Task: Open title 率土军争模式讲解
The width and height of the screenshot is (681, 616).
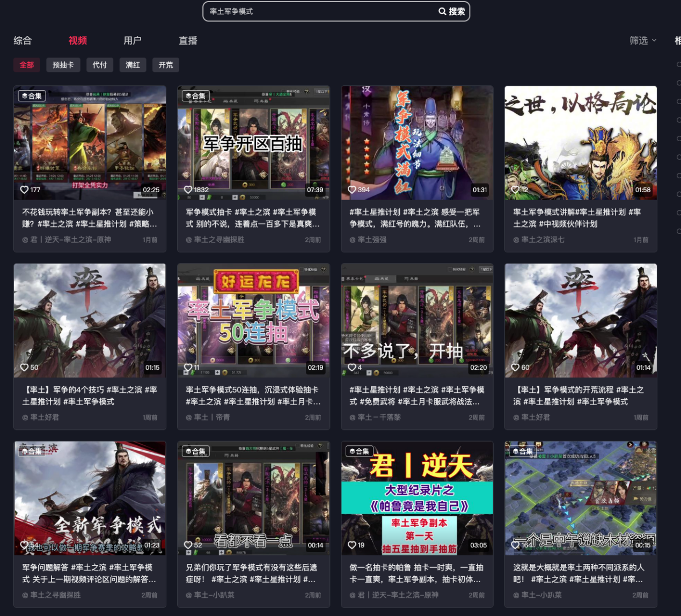Action: 577,218
